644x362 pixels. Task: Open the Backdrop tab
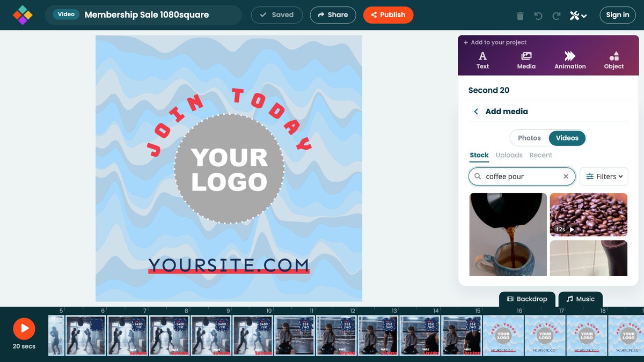coord(527,299)
